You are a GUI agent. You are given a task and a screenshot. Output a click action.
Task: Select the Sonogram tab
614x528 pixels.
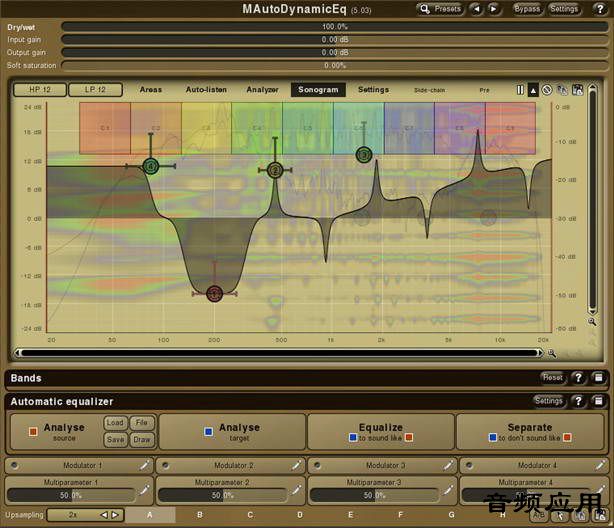pyautogui.click(x=318, y=90)
